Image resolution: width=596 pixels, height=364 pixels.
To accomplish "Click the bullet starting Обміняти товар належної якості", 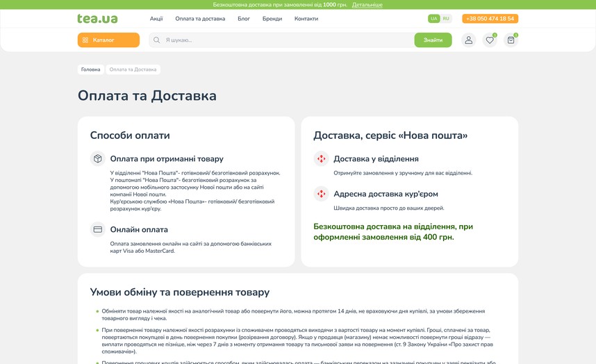I will [293, 315].
